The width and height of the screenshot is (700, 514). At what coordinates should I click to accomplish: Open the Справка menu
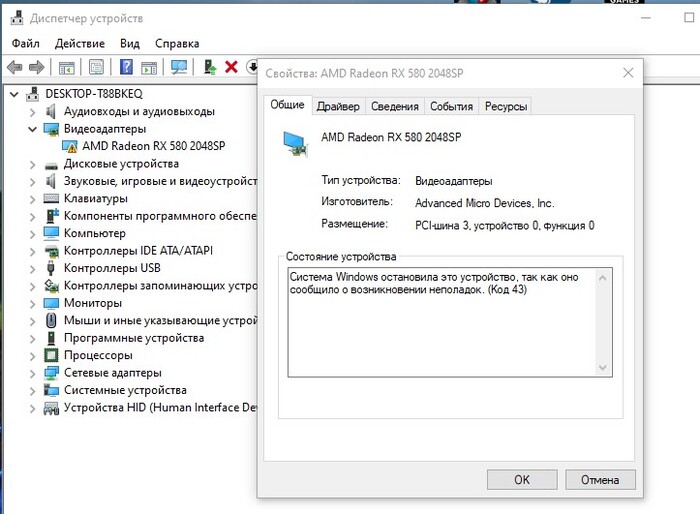click(177, 43)
